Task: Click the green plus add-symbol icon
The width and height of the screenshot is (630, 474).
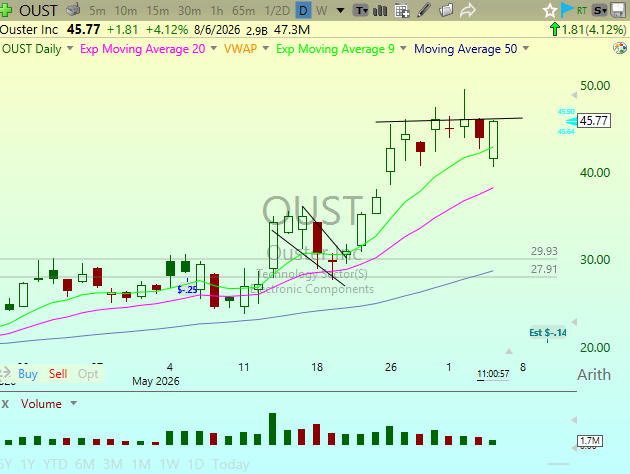Action: click(x=6, y=10)
